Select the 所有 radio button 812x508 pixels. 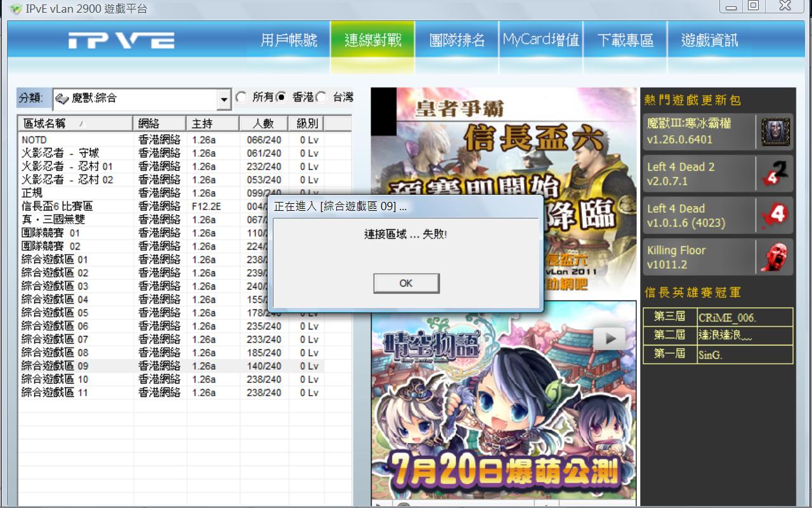pos(241,98)
